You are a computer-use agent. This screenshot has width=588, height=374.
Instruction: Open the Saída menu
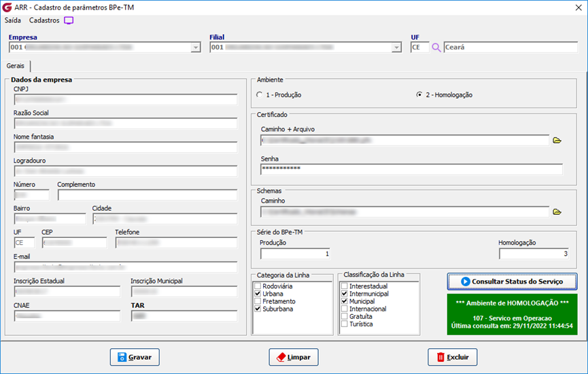pyautogui.click(x=13, y=20)
